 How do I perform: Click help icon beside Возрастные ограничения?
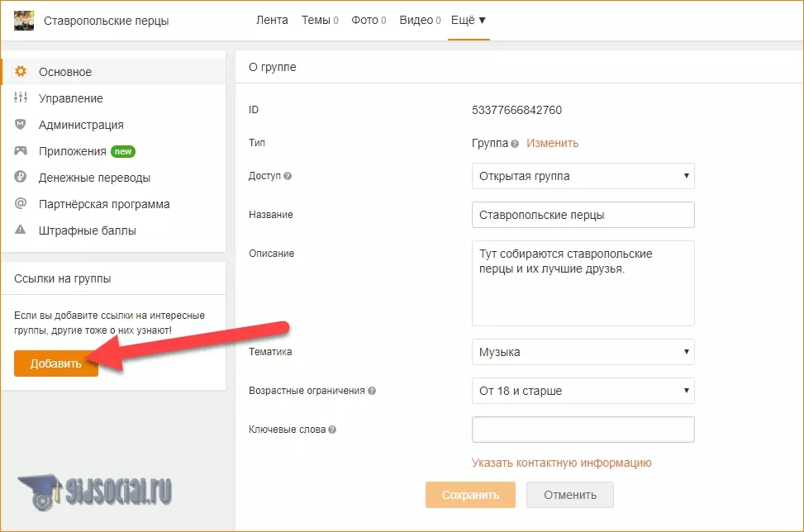tap(372, 391)
